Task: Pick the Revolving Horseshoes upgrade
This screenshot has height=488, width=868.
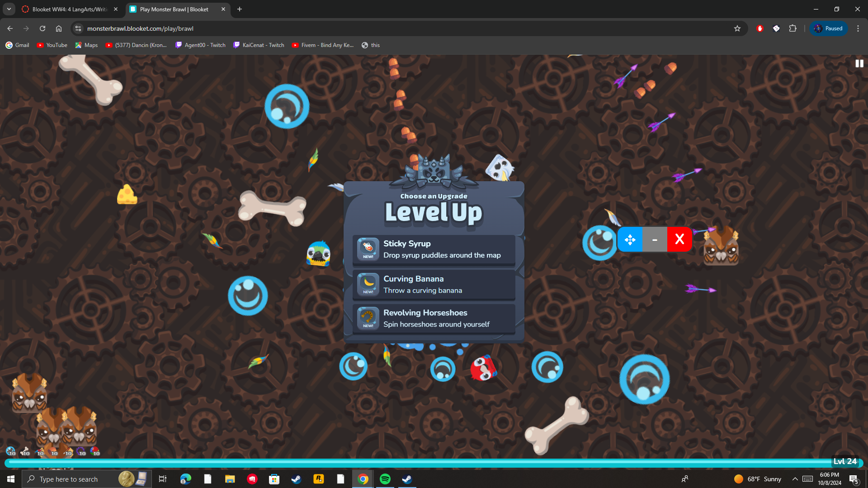Action: pyautogui.click(x=434, y=319)
